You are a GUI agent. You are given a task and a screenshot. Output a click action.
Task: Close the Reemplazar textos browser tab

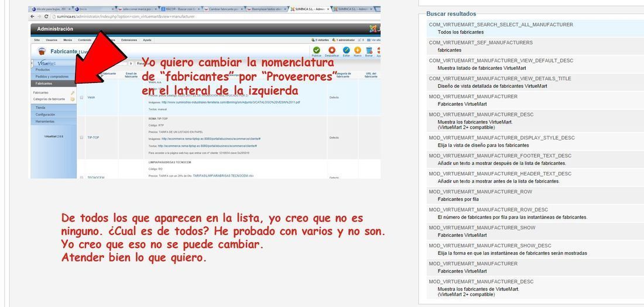tap(285, 9)
